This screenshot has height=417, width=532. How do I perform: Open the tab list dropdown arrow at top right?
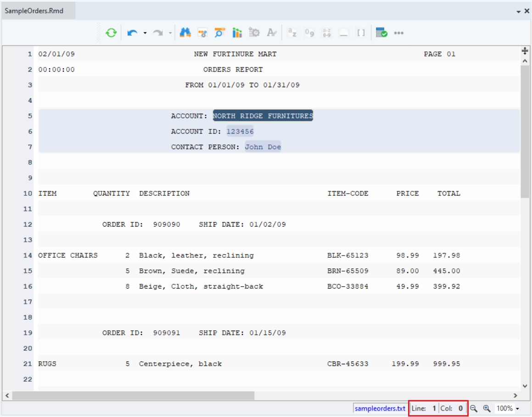tap(518, 11)
